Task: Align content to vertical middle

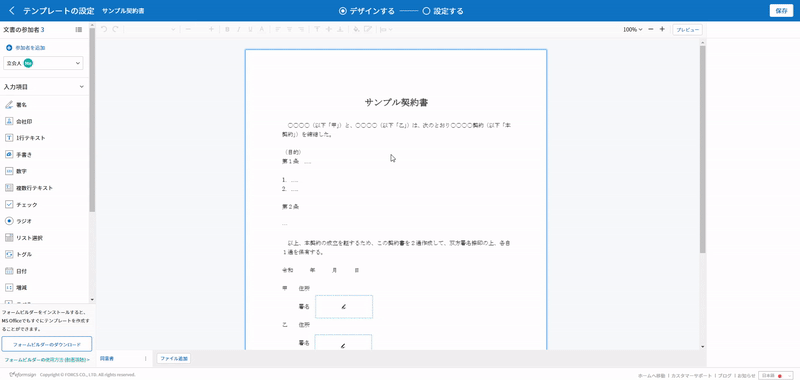Action: 329,29
